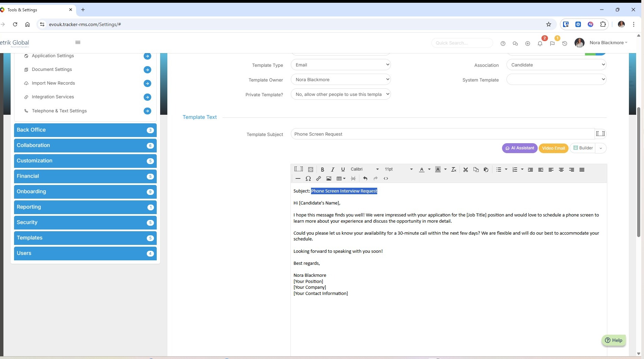Open the Nora Blackmore user menu
The height and width of the screenshot is (359, 644).
tap(608, 43)
